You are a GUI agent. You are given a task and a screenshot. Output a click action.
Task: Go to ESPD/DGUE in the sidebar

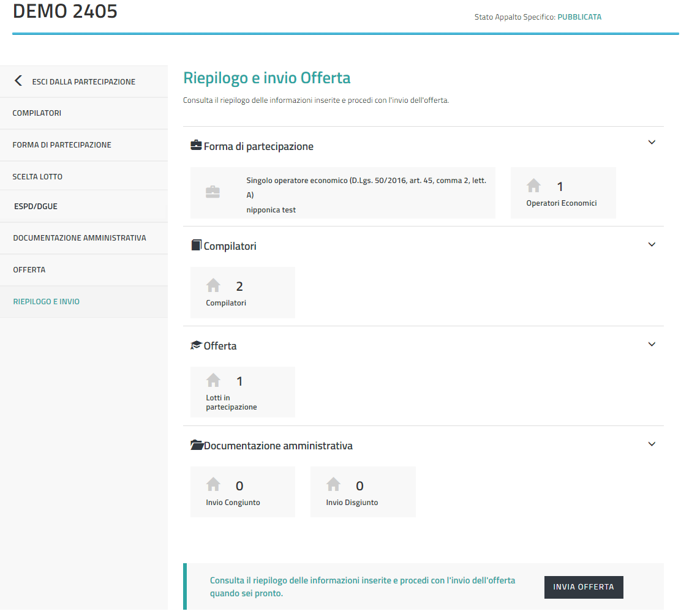click(x=36, y=206)
